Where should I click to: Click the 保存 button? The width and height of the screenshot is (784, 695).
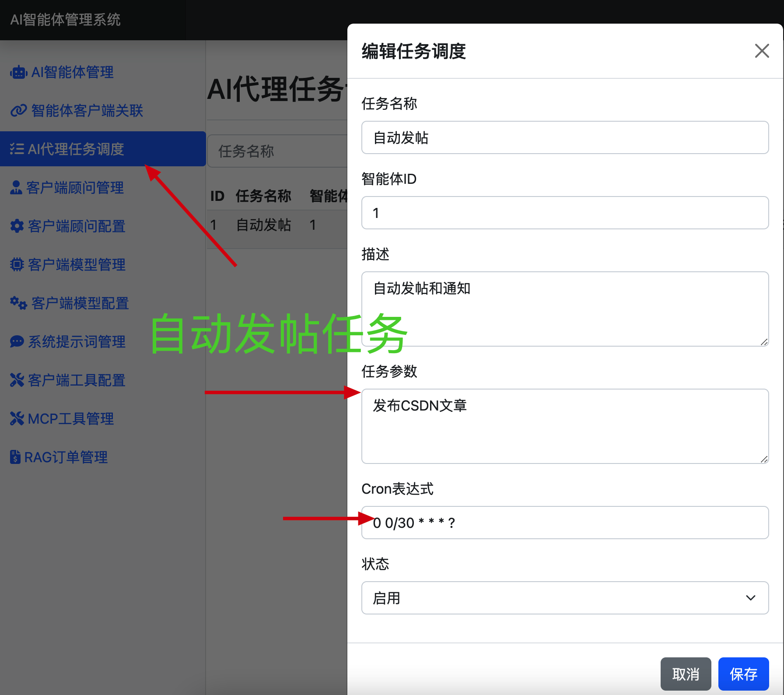coord(743,674)
